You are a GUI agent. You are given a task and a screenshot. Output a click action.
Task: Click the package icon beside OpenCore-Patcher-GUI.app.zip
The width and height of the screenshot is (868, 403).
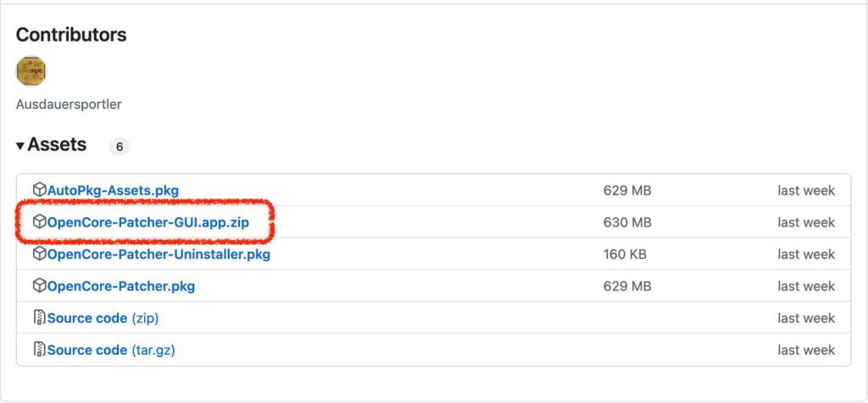coord(39,222)
